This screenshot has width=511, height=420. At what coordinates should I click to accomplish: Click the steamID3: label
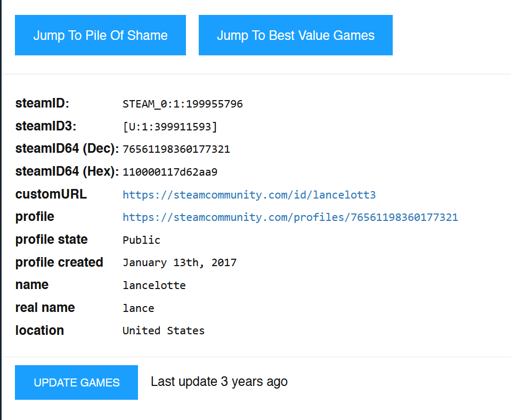46,126
